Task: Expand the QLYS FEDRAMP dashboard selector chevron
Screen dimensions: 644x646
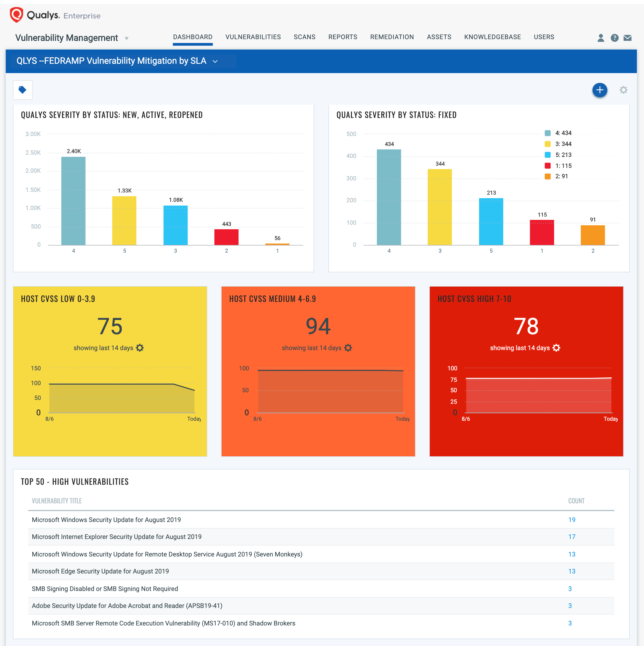Action: (215, 61)
